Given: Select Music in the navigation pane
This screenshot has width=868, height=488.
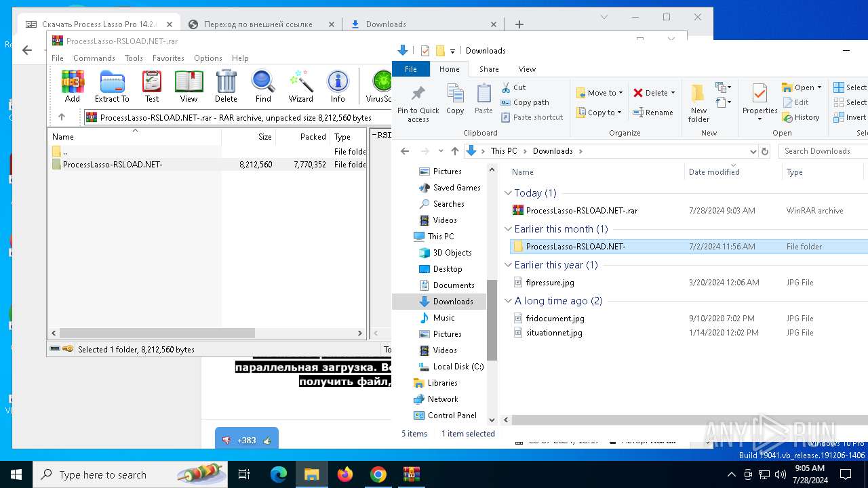Looking at the screenshot, I should click(444, 318).
